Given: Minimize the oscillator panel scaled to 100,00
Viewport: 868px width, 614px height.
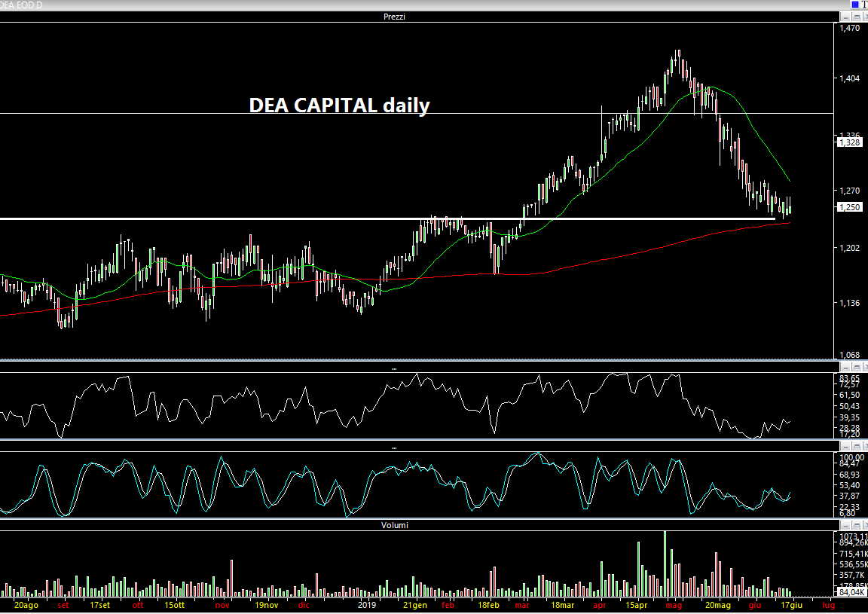Looking at the screenshot, I should click(846, 446).
